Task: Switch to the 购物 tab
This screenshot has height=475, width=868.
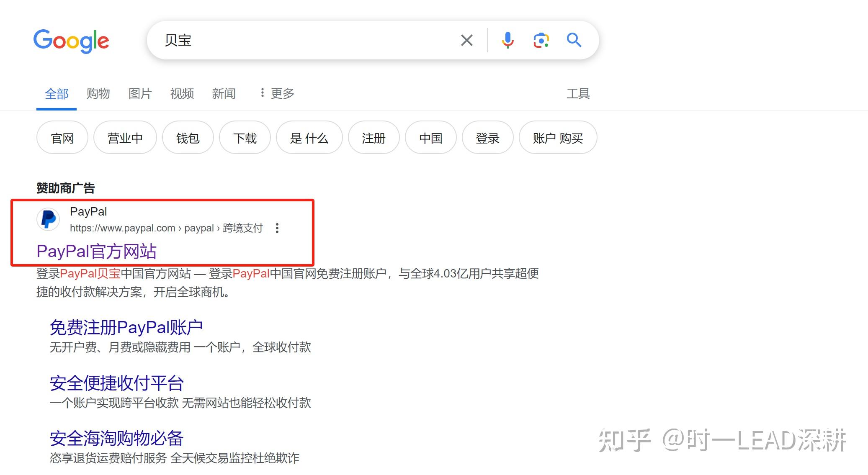Action: 98,93
